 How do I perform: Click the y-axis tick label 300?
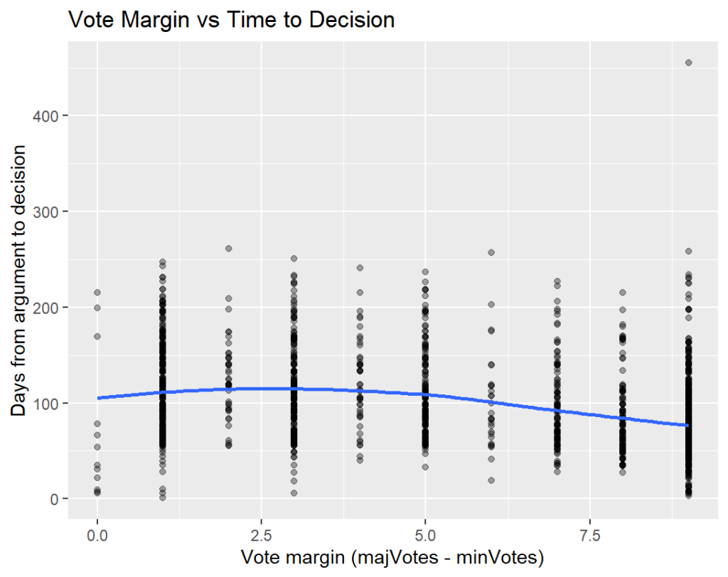click(x=46, y=212)
